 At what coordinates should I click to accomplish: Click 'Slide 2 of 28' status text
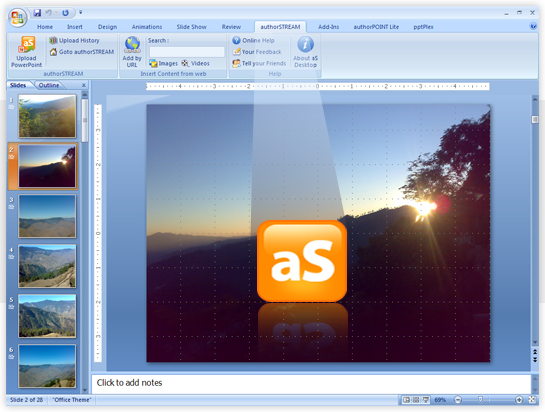tap(26, 400)
